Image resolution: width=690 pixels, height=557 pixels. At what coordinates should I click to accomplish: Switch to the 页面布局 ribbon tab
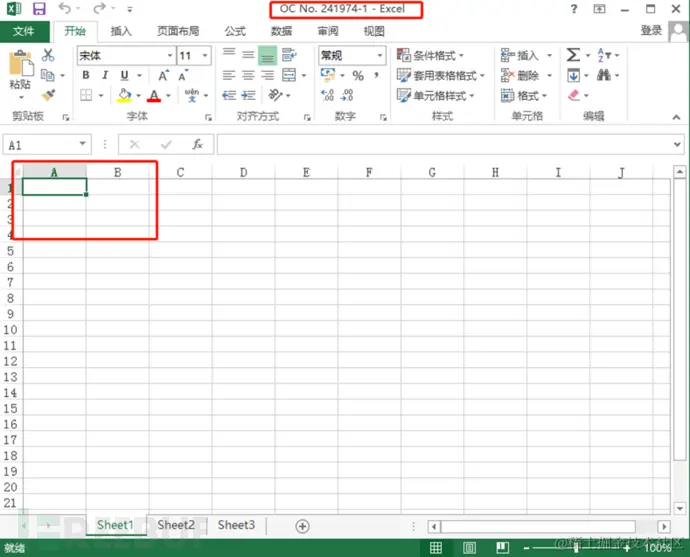click(178, 31)
